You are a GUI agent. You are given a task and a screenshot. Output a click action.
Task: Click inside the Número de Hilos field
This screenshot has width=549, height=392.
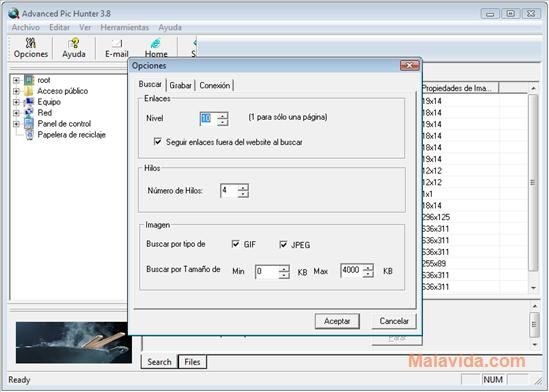229,191
